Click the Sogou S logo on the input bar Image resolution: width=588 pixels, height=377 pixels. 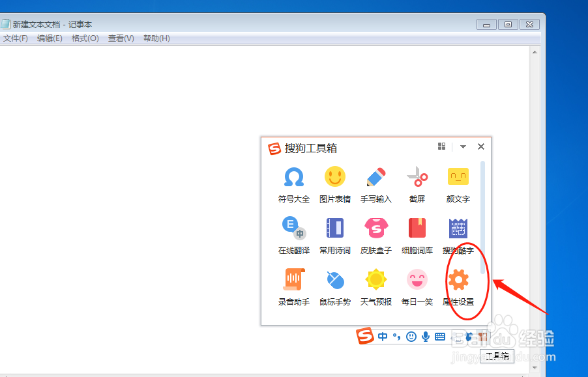coord(365,336)
